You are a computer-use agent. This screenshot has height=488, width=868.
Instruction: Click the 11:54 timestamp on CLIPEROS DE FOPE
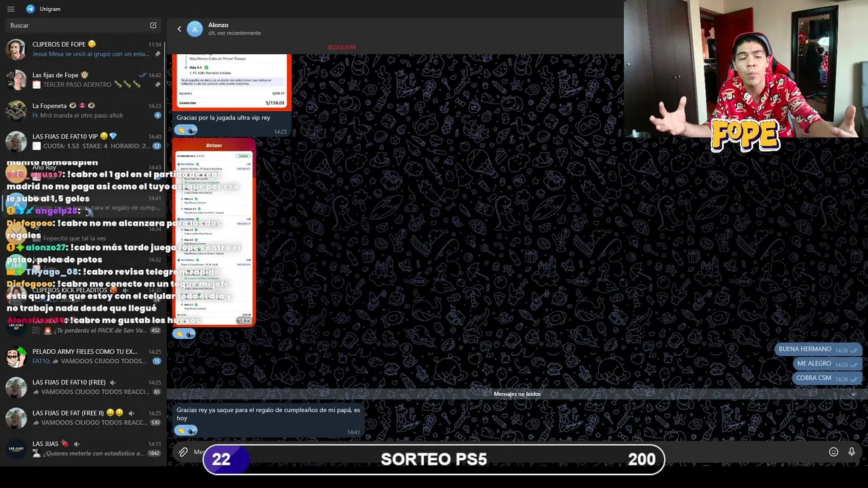(x=155, y=45)
